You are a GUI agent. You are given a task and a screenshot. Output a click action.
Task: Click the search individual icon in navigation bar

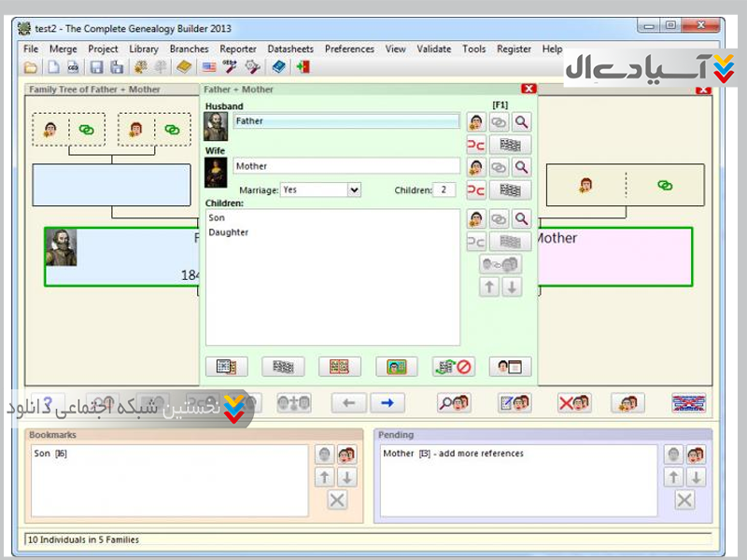click(x=455, y=403)
